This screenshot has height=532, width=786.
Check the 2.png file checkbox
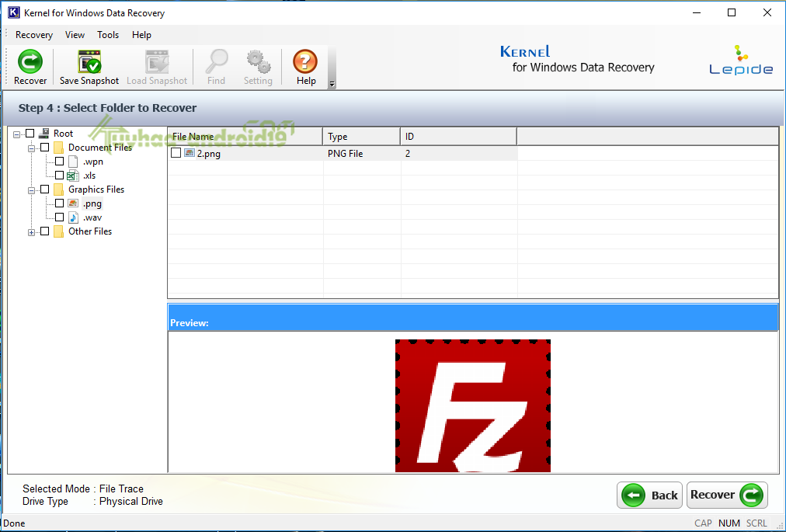pyautogui.click(x=176, y=153)
